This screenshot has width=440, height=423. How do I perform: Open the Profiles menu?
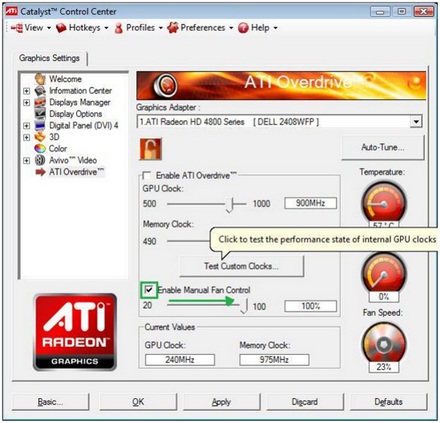click(x=139, y=28)
